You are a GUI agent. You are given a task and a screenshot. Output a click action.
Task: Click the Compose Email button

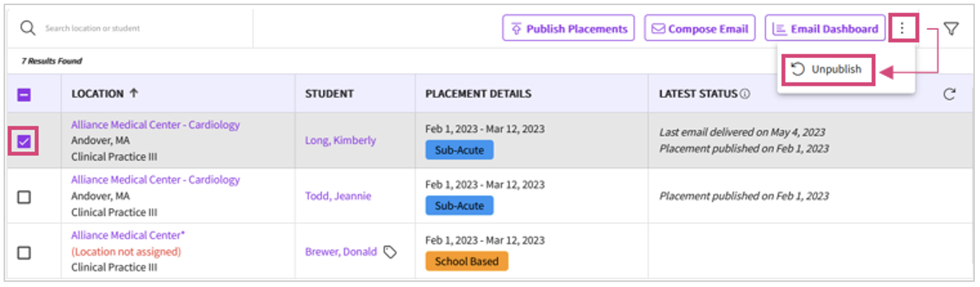tap(700, 29)
